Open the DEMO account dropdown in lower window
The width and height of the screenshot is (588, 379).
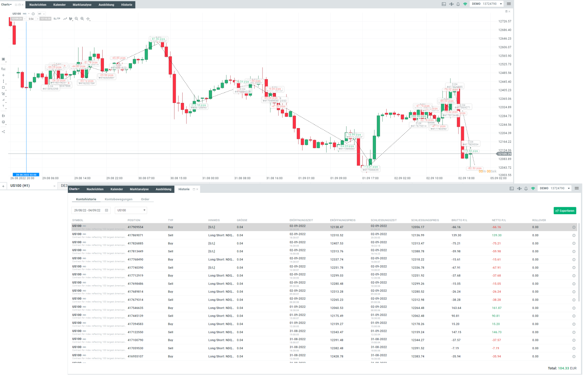click(x=555, y=188)
